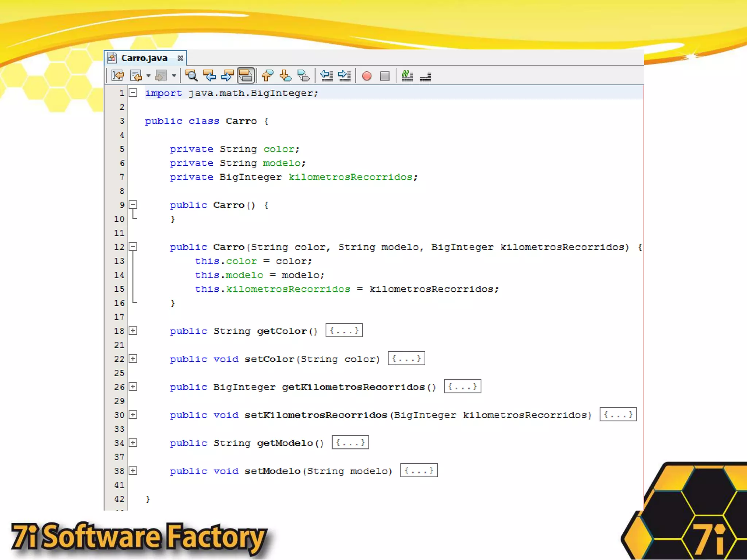Expand the collapsed getColor() method
Viewport: 747px width, 560px height.
[133, 331]
